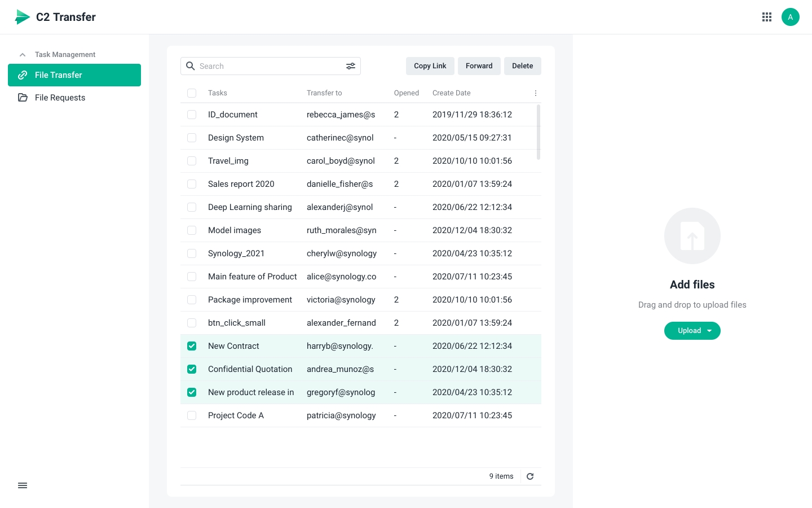Deselect the Confidential Quotation checkbox
The width and height of the screenshot is (812, 508).
[192, 369]
